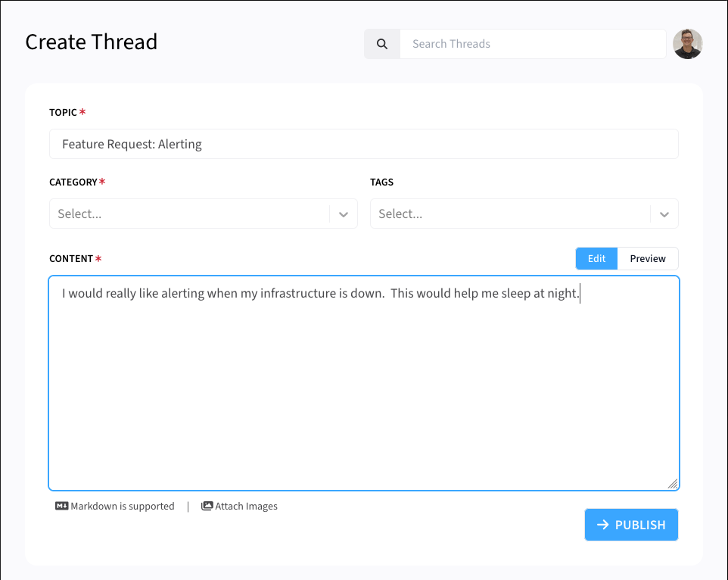Click the TOPIC field label
This screenshot has height=580, width=728.
63,112
